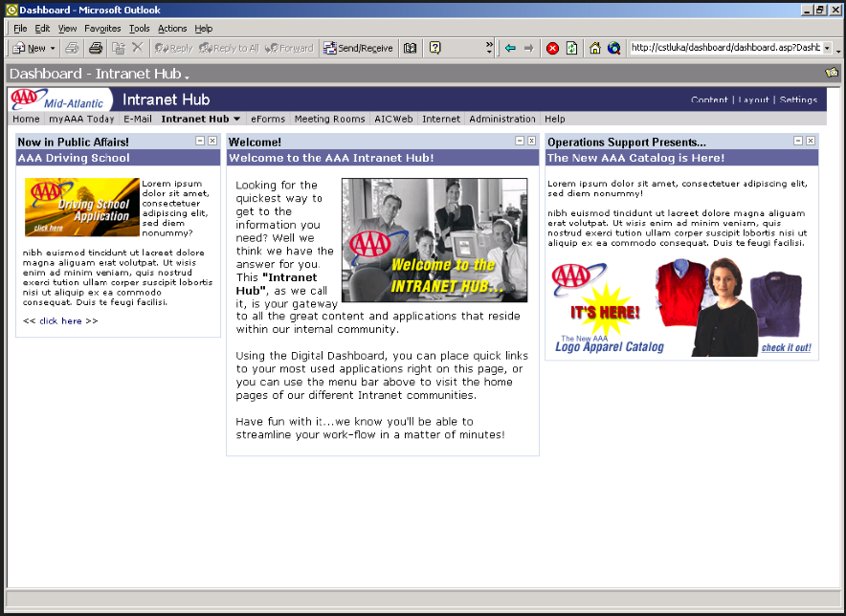
Task: Open the Favorites menu
Action: (102, 29)
